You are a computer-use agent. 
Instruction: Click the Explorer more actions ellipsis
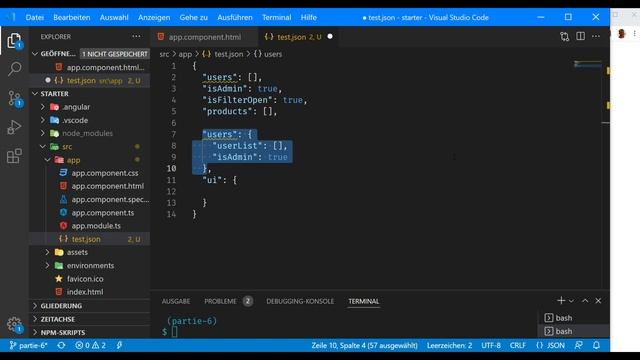(136, 37)
